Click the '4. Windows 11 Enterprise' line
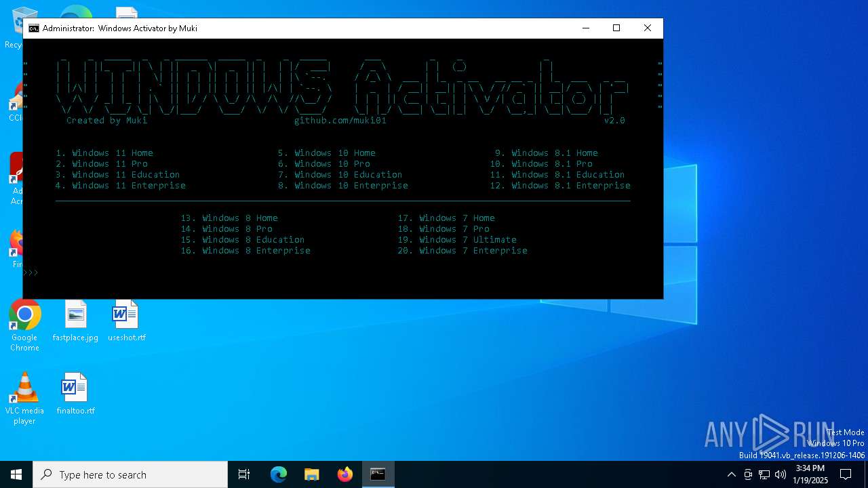 (121, 186)
